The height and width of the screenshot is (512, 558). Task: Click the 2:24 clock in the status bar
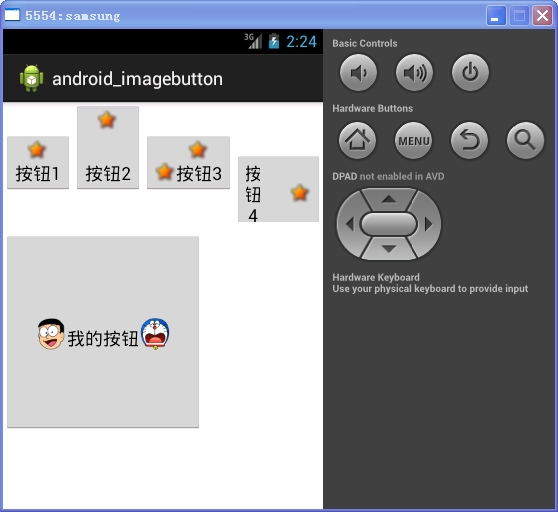tap(301, 42)
